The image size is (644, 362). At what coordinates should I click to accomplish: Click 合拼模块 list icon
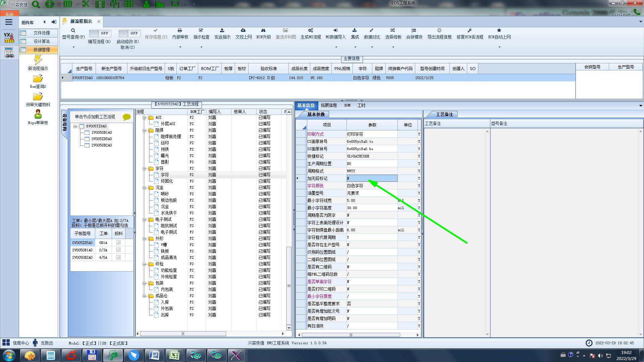(x=414, y=31)
